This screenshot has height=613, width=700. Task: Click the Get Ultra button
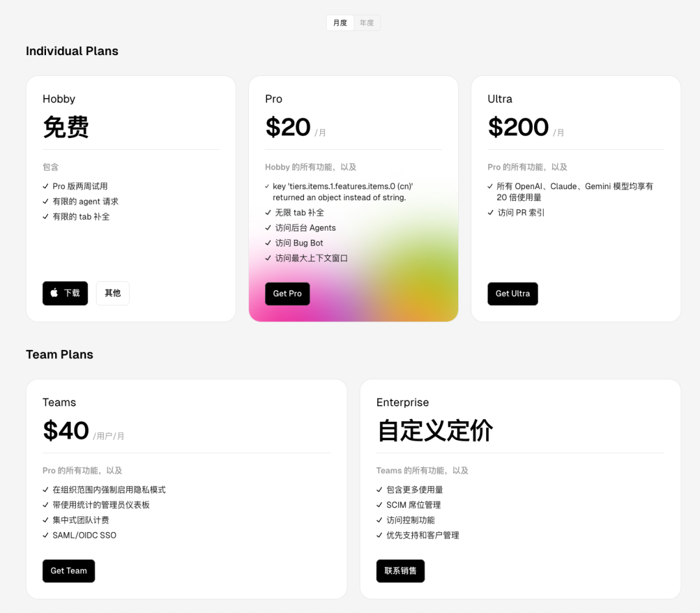(x=513, y=294)
